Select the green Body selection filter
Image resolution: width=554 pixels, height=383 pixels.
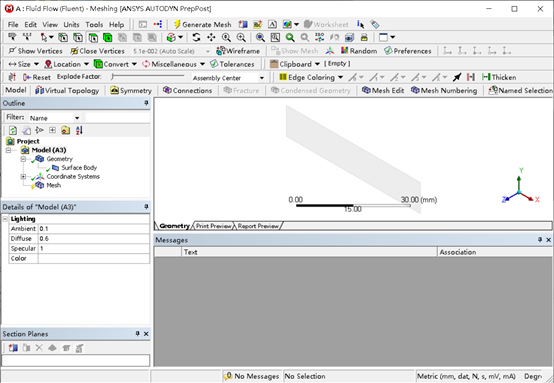point(108,37)
